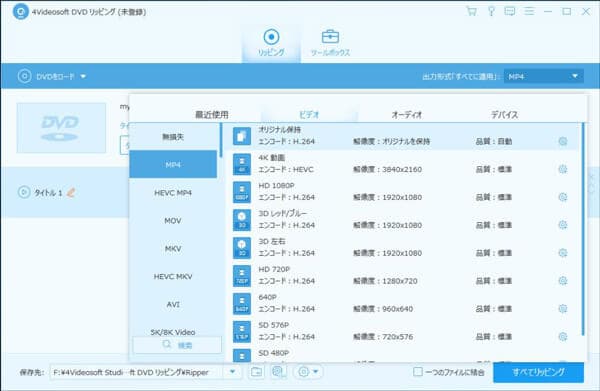Click the DVD disc thumbnail
Screen dimensions: 600x391
tap(61, 128)
